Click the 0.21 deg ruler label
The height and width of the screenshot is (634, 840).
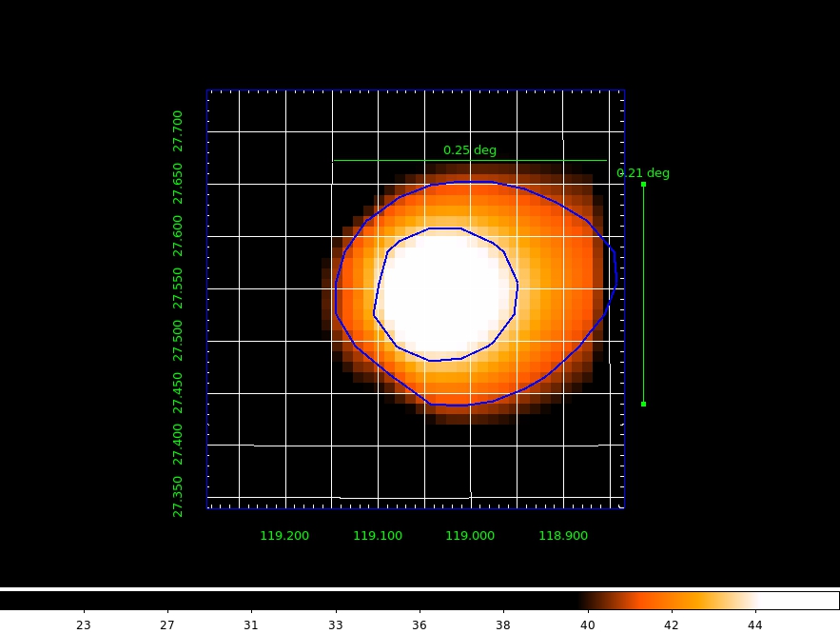[643, 173]
